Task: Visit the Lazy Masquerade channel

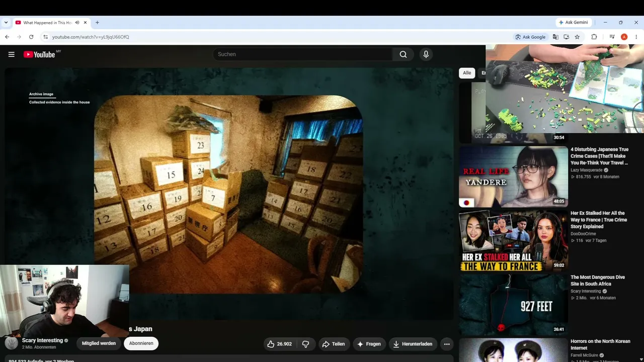Action: 586,170
